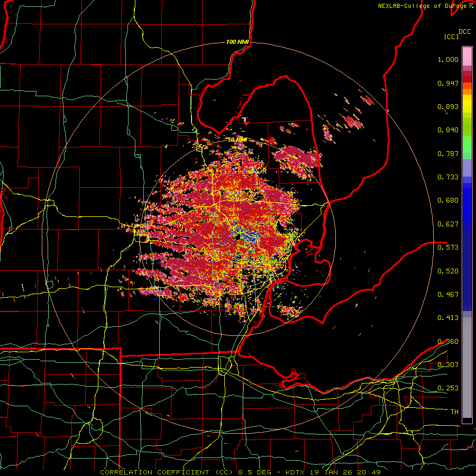476x476 pixels.
Task: Click the gray band of the color bar
Action: coord(467,368)
